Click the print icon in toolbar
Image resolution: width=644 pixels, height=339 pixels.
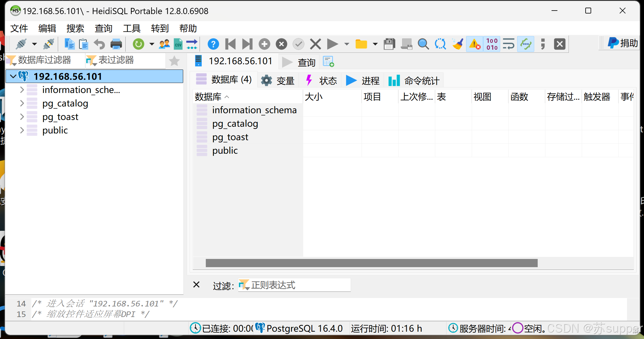[116, 44]
